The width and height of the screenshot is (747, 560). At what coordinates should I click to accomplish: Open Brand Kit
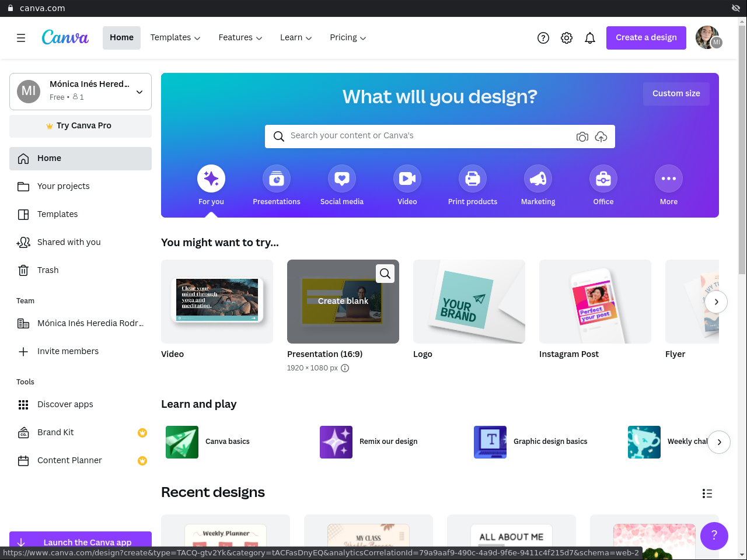coord(81,433)
